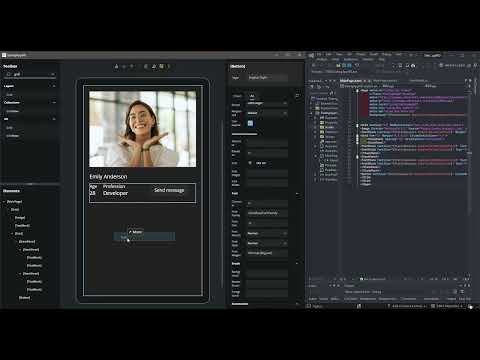Select the [Button] node in the Elements tree

coord(24,298)
